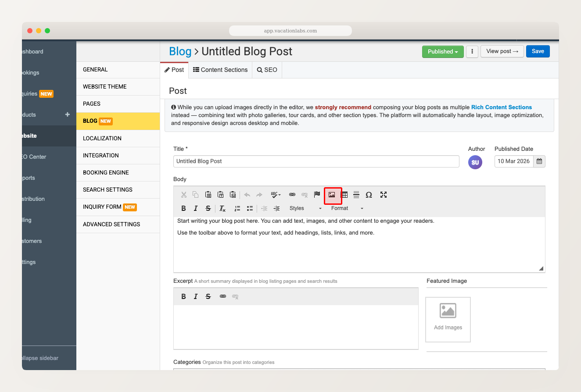This screenshot has width=581, height=392.
Task: Toggle italic in the Body toolbar
Action: click(195, 208)
